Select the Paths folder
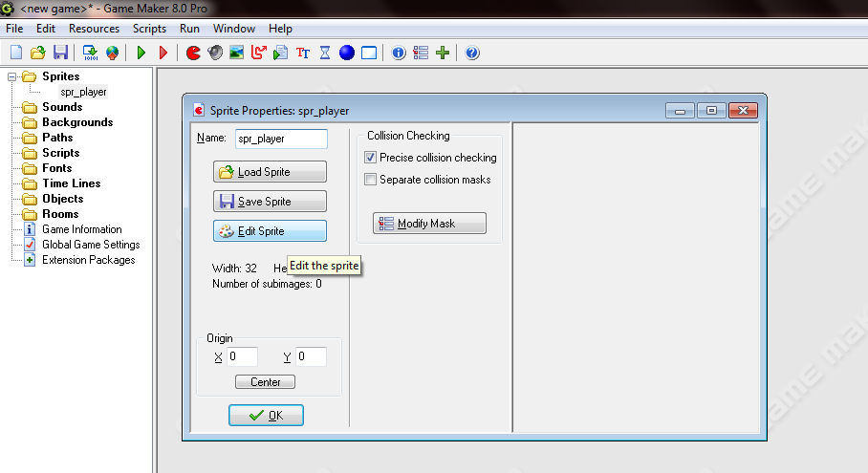Viewport: 868px width, 473px height. [x=57, y=138]
